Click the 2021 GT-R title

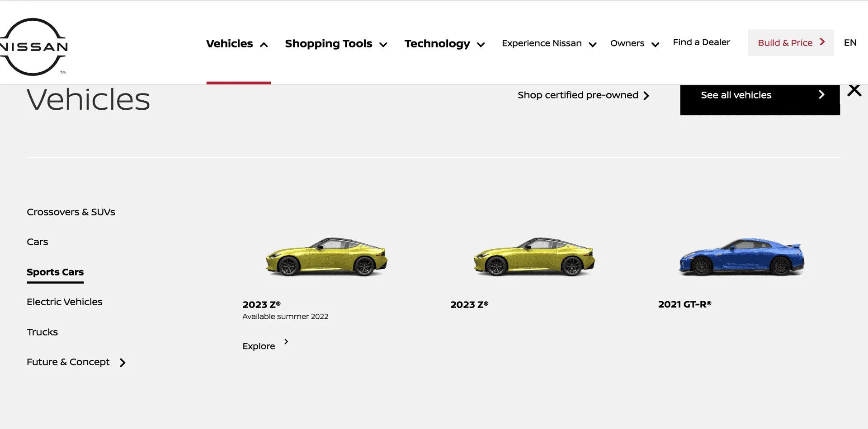pos(684,304)
